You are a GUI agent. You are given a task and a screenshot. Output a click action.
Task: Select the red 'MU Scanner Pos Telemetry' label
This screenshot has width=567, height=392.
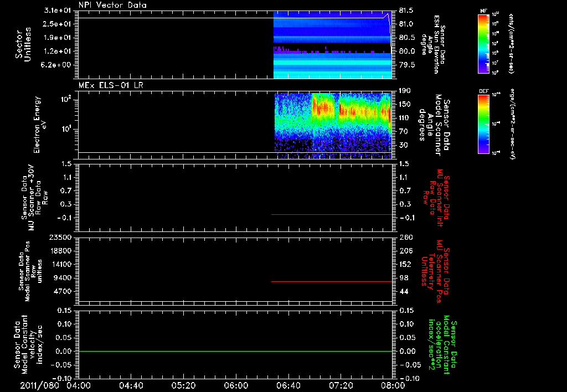pyautogui.click(x=436, y=271)
